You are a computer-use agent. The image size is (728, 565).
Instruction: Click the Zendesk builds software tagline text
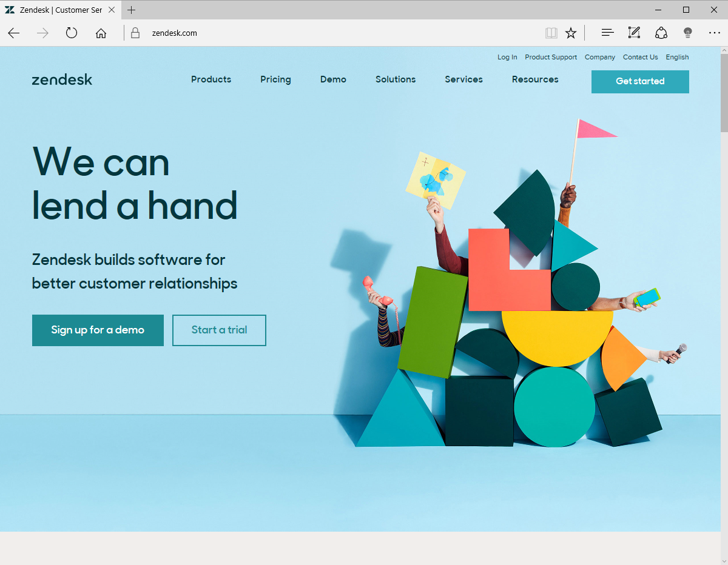tap(135, 272)
